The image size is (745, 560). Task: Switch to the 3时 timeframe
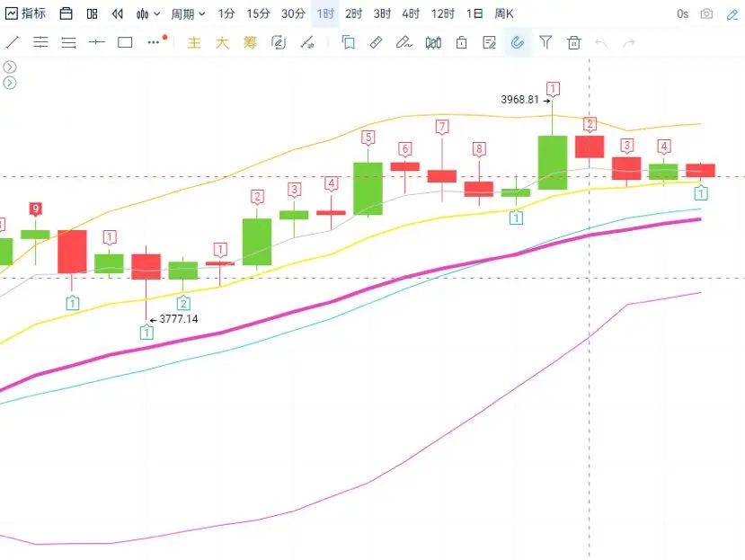382,13
